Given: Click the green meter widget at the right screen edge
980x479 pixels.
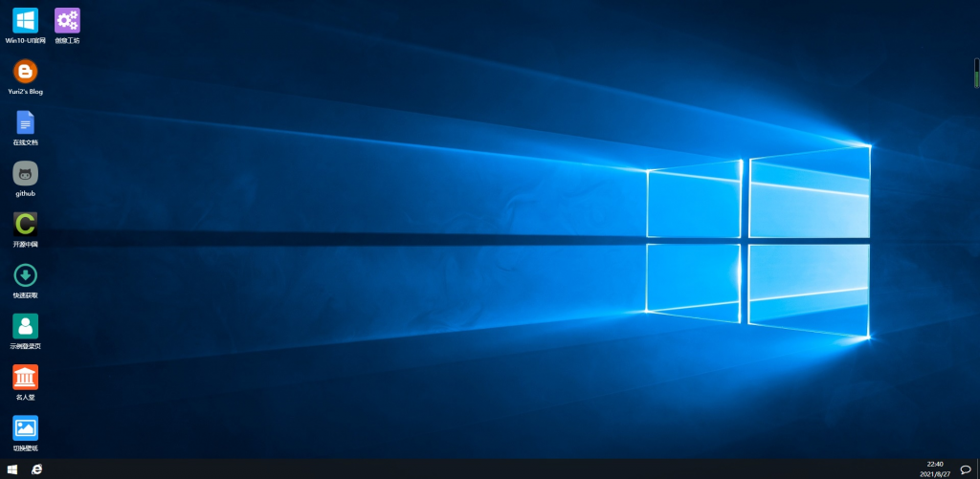Looking at the screenshot, I should click(976, 73).
